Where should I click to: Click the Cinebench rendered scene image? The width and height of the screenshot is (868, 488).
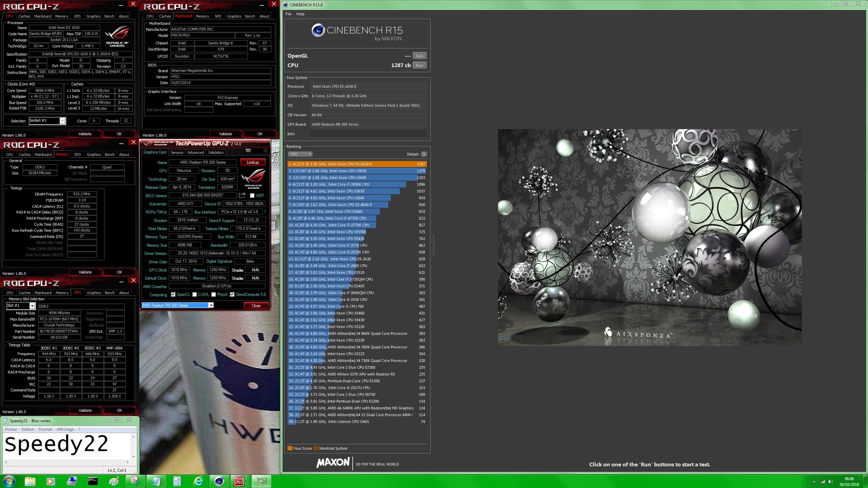650,237
